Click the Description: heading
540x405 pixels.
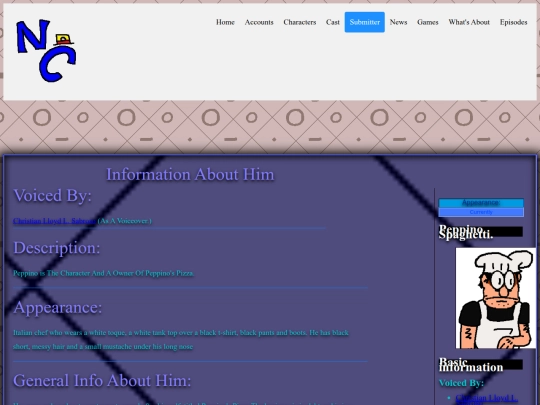57,248
